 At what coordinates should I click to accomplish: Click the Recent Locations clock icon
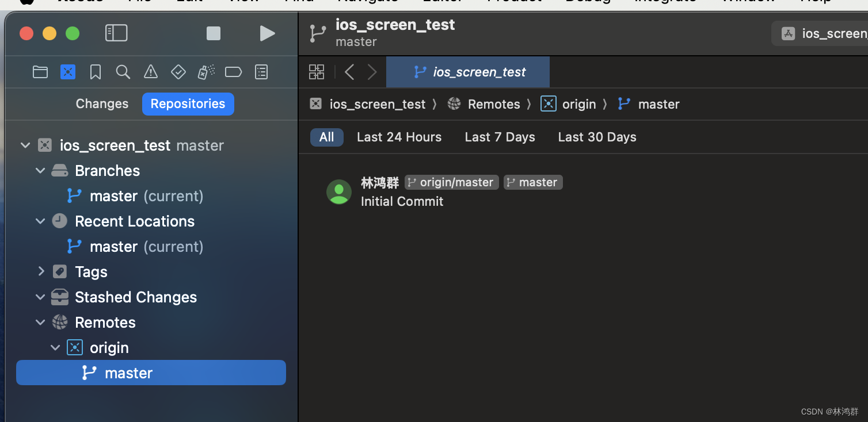(60, 221)
